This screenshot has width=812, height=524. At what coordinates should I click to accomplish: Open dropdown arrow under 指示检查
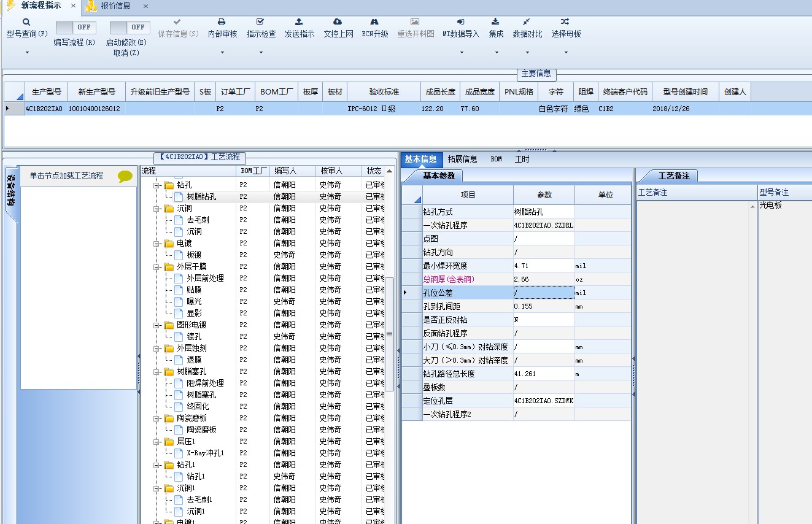coord(261,53)
